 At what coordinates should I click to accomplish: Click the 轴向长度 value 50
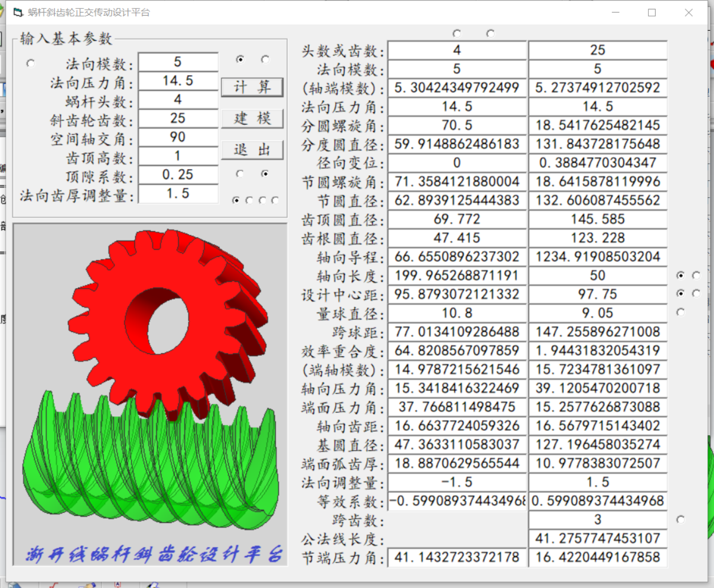(598, 275)
